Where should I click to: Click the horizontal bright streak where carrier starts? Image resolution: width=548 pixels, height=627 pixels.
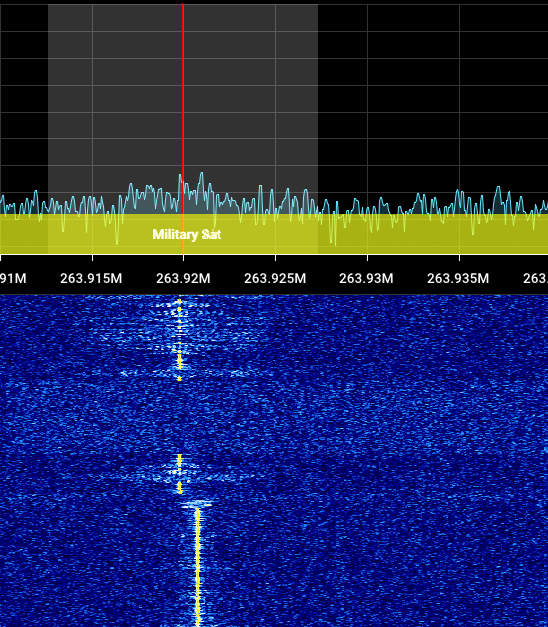196,504
